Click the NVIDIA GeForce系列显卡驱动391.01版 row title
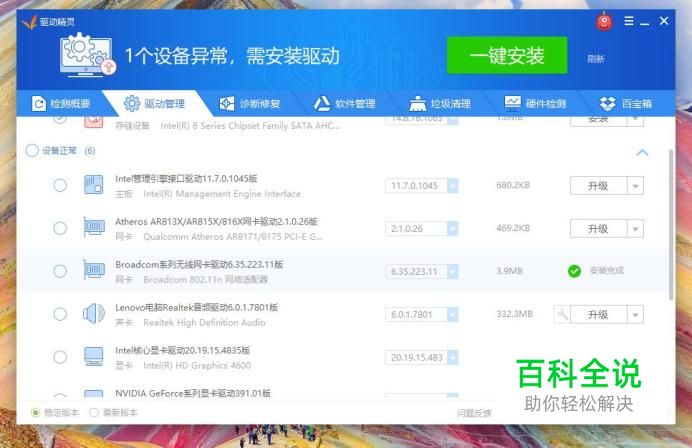Viewport: 692px width, 448px height. [x=193, y=393]
